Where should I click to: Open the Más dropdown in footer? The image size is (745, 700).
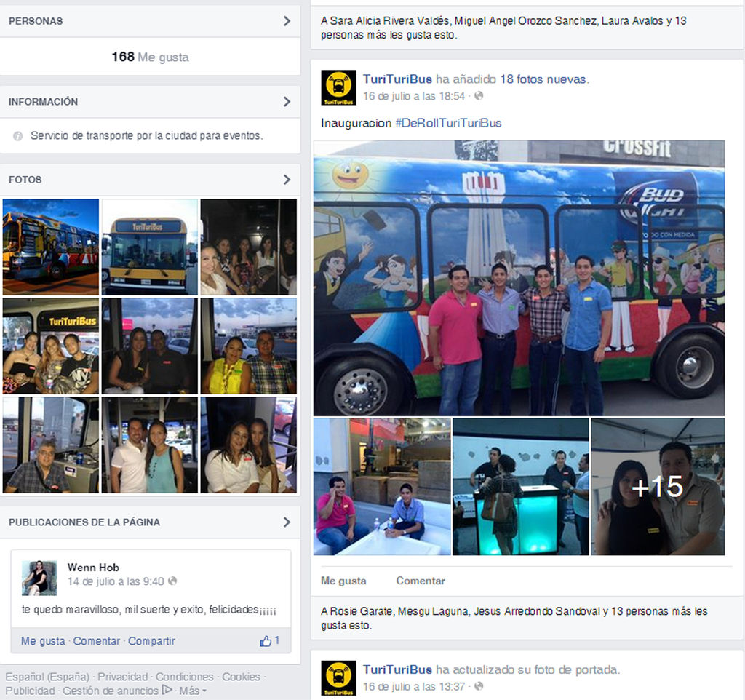point(193,691)
